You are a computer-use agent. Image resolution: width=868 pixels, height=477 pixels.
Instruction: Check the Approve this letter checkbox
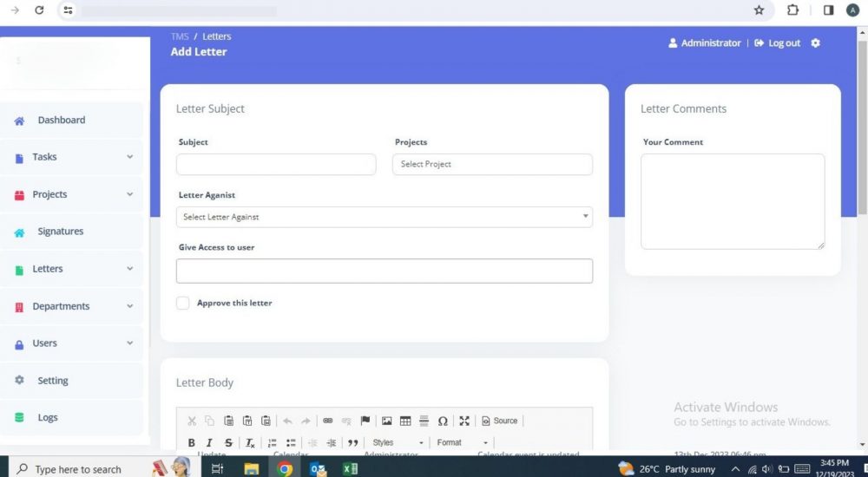tap(183, 304)
